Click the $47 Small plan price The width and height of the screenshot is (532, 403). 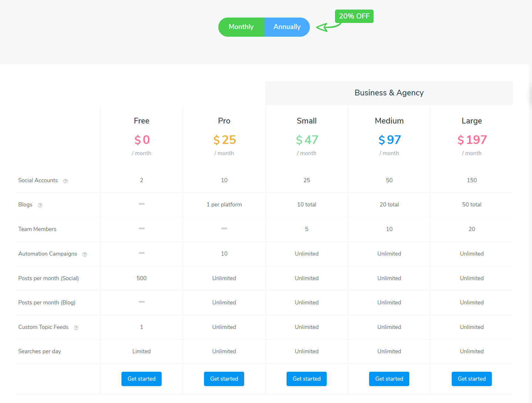(x=306, y=140)
